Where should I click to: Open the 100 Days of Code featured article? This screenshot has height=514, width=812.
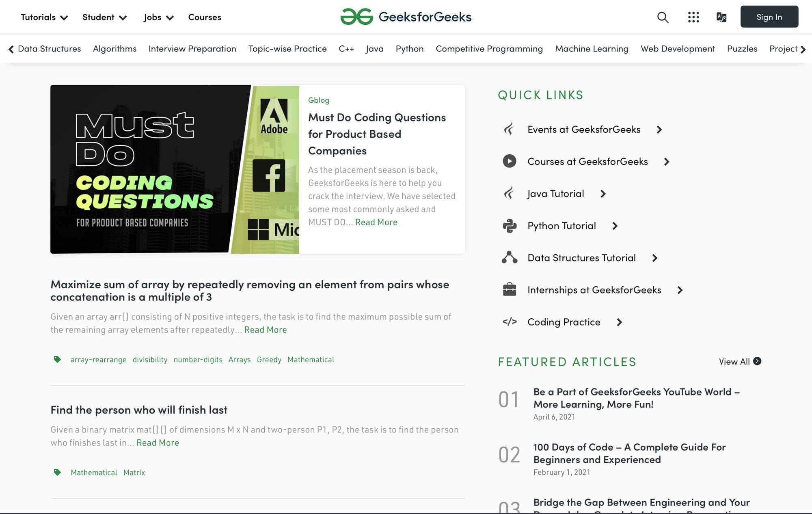pyautogui.click(x=629, y=453)
